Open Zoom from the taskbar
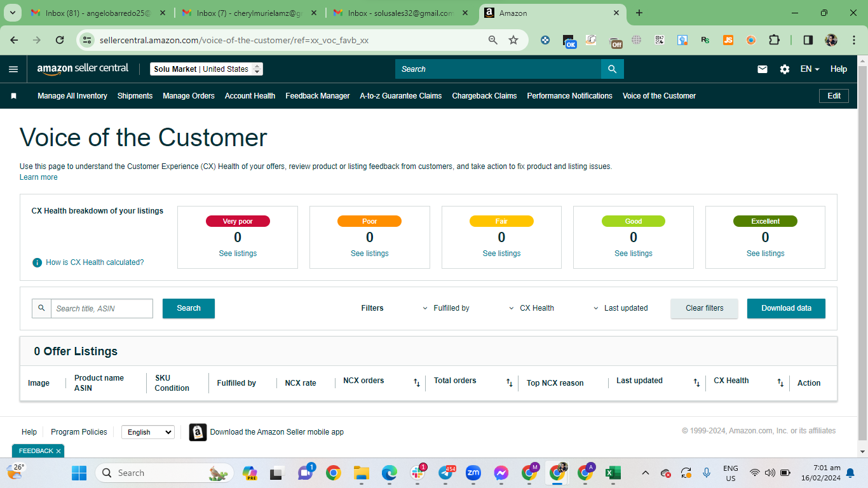Viewport: 868px width, 488px height. tap(473, 473)
